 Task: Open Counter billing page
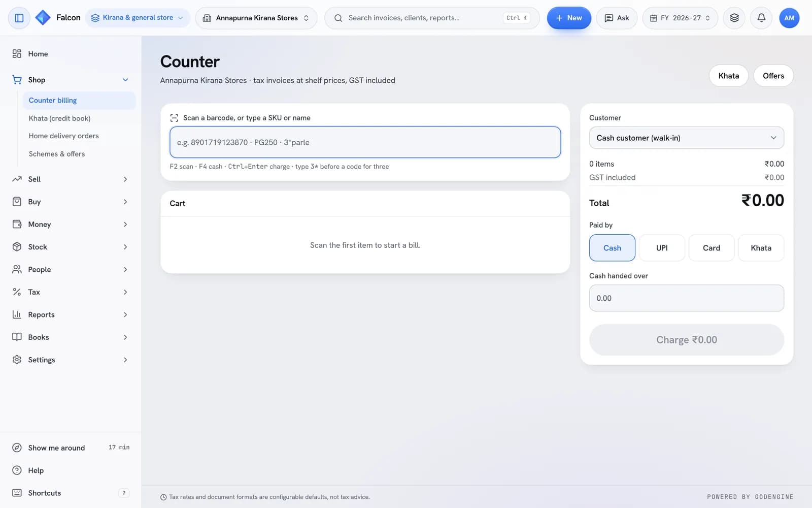[79, 101]
